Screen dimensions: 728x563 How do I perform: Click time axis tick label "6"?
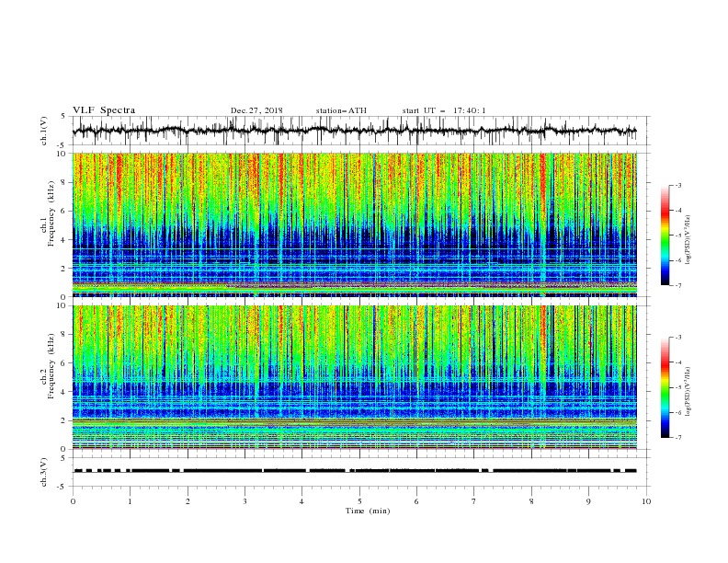coord(416,501)
